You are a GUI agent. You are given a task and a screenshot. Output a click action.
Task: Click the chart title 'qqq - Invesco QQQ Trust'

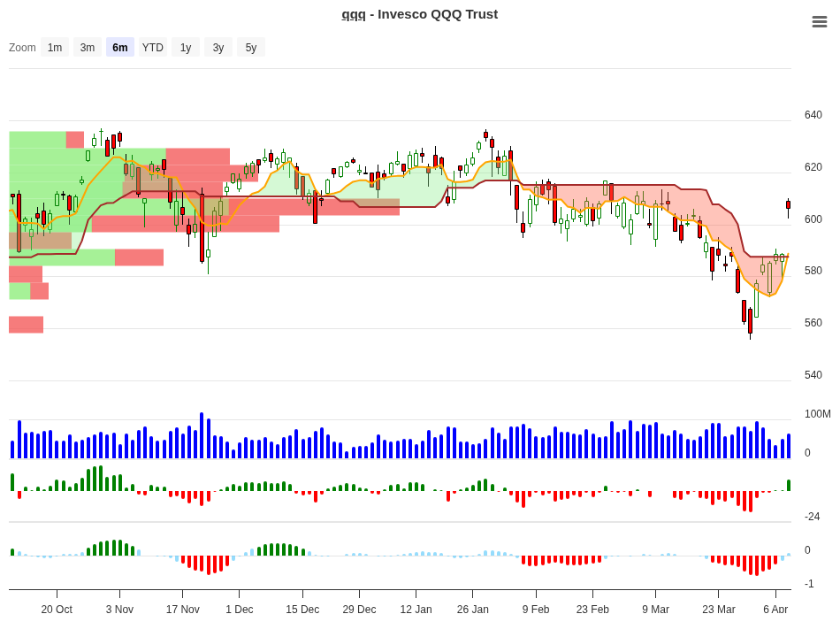[x=419, y=14]
